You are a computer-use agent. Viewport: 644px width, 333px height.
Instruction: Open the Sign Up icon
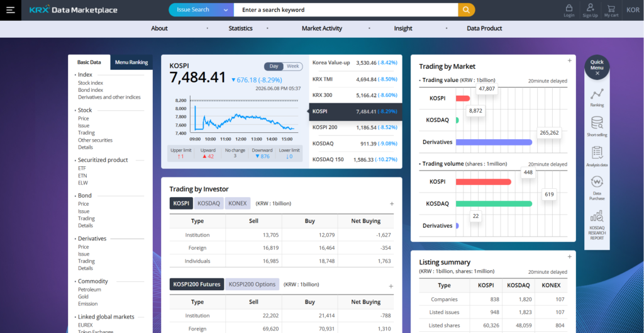point(590,10)
